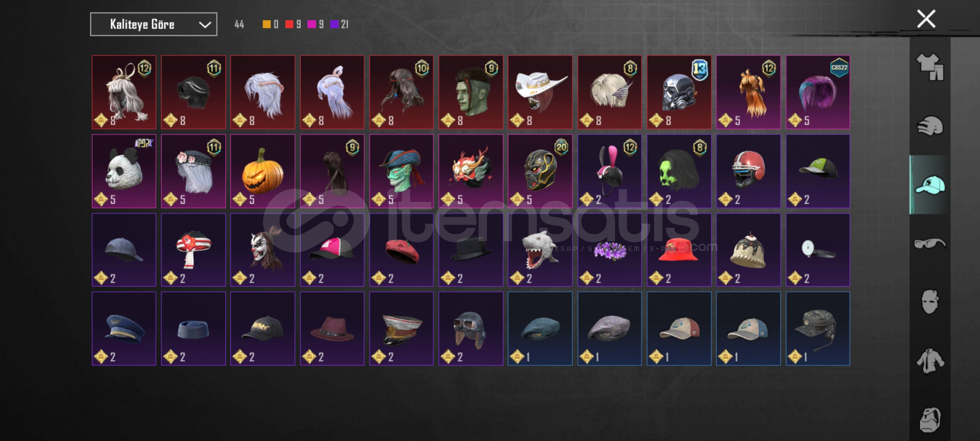Screen dimensions: 980x441
Task: Select the cap headwear category tab
Action: [x=930, y=185]
